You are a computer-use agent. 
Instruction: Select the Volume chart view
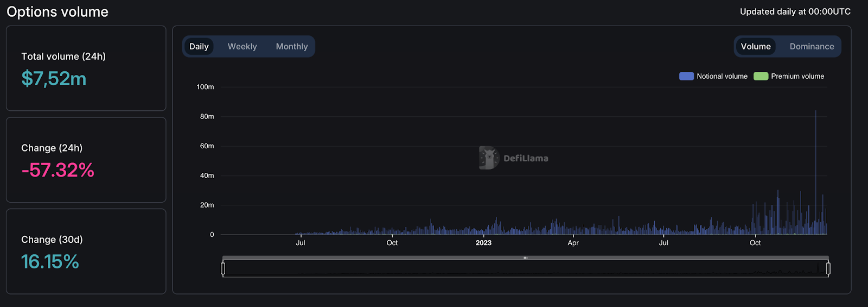756,47
